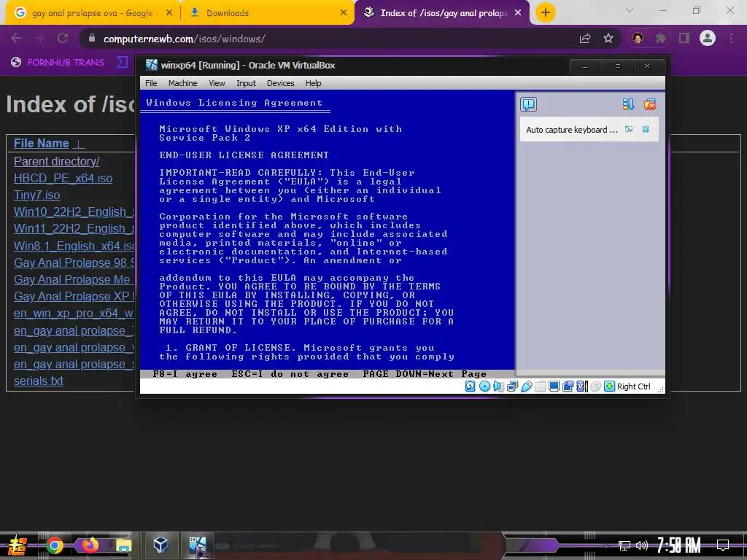
Task: Open a new Chrome tab with plus button
Action: [x=546, y=12]
